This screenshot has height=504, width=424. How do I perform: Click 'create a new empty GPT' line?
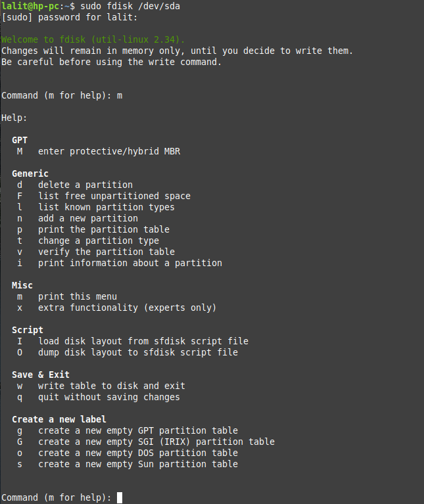(137, 430)
